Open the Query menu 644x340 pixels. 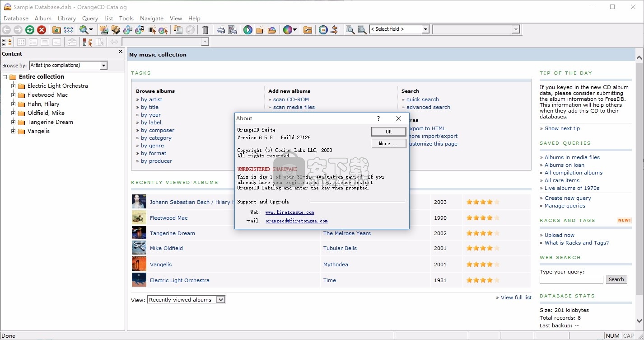(x=90, y=19)
